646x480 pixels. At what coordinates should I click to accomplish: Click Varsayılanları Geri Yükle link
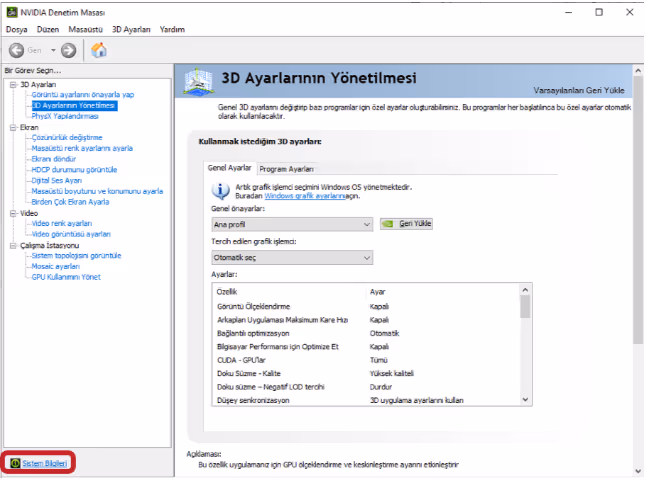tap(579, 90)
